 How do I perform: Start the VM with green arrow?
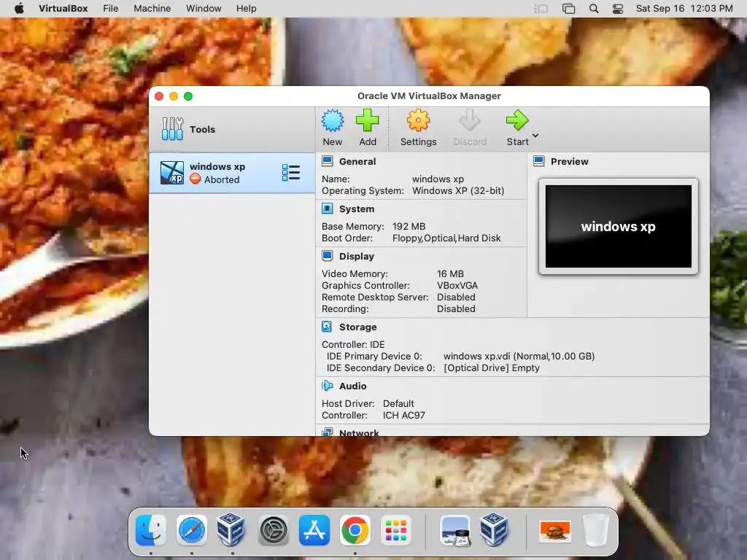[517, 120]
